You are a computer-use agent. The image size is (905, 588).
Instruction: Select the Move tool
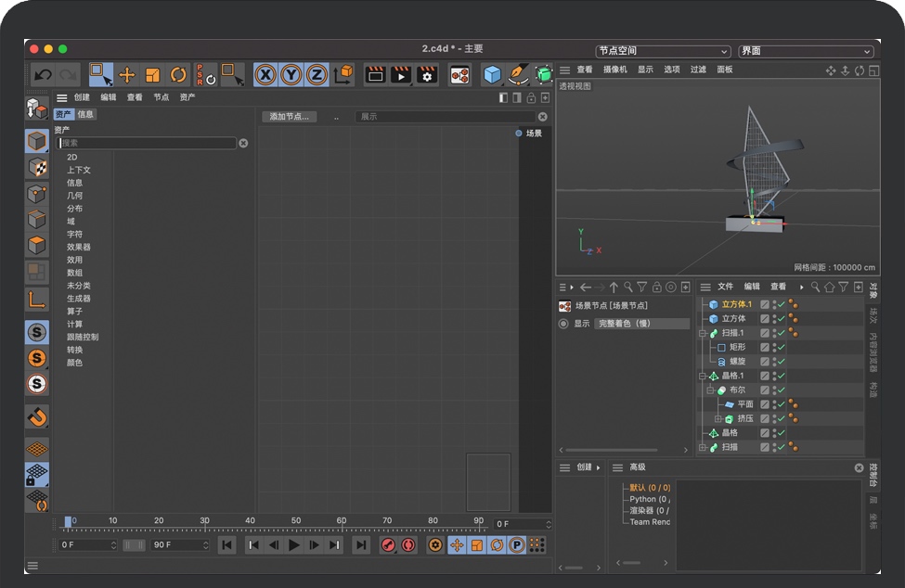128,74
